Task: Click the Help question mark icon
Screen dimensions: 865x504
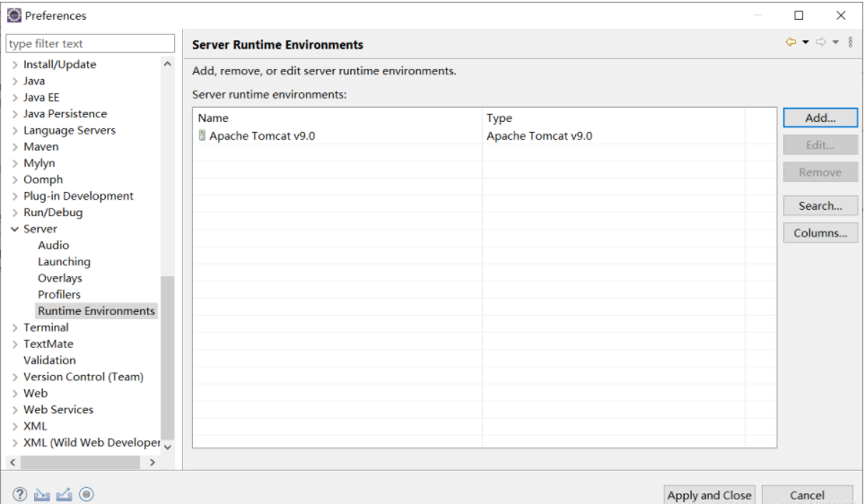Action: pos(20,494)
